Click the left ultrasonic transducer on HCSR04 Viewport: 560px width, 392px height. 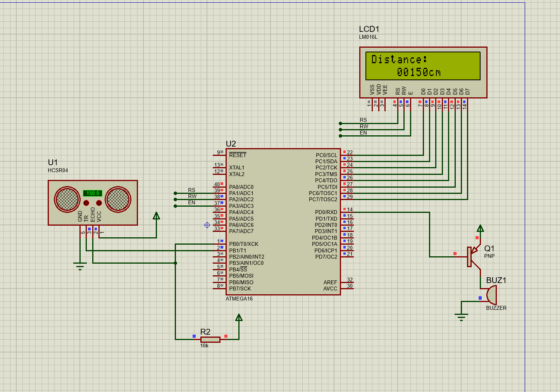(68, 199)
